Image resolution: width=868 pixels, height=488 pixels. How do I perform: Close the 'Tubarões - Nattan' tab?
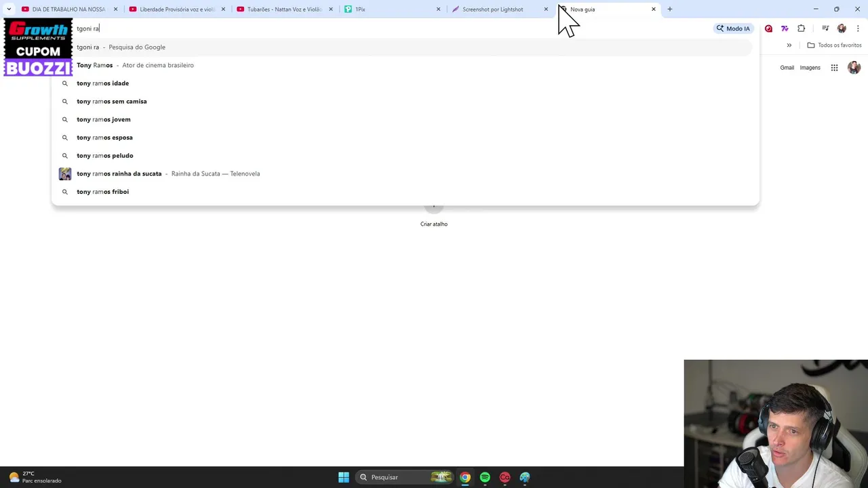pyautogui.click(x=331, y=9)
